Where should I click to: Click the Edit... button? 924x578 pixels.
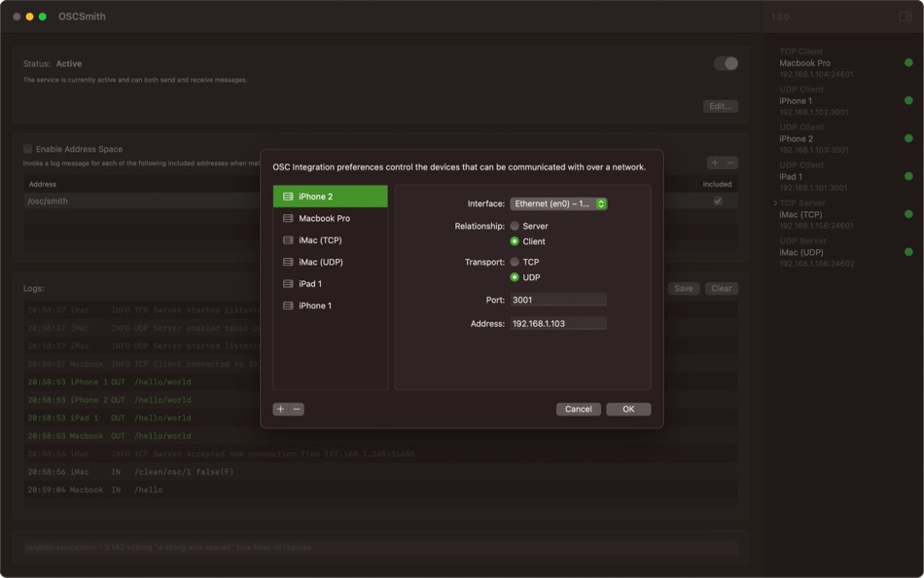(720, 106)
